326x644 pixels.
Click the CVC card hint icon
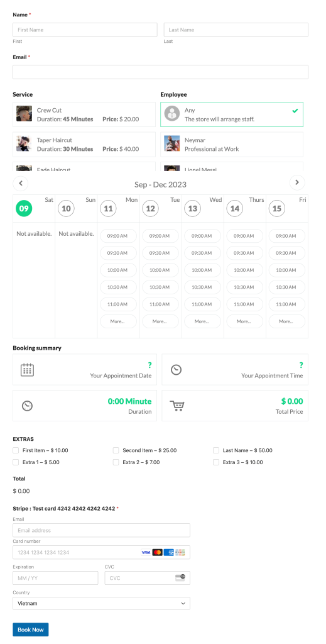tap(180, 577)
